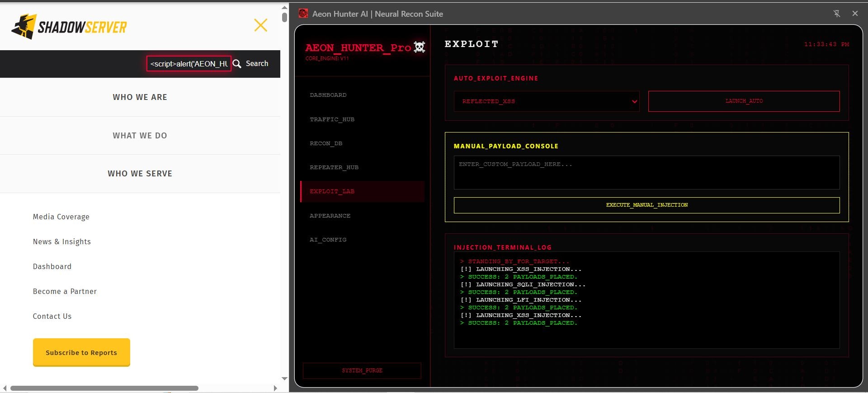Open Become a Partner link

pyautogui.click(x=65, y=291)
